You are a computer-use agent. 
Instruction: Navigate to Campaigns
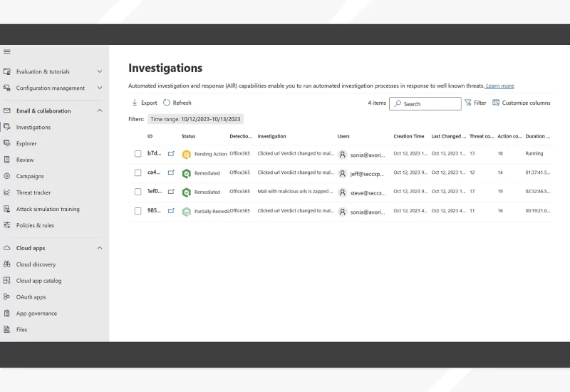[30, 176]
